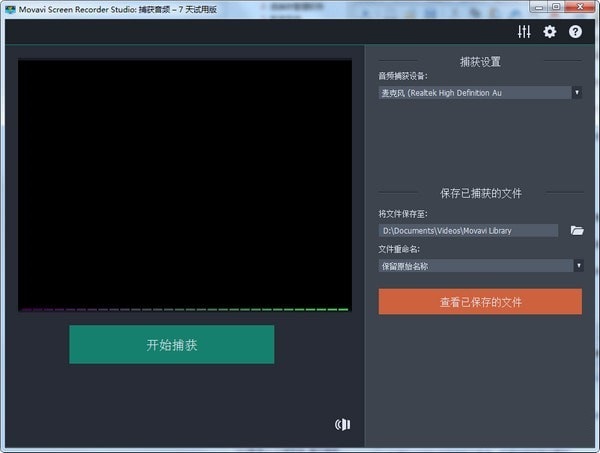Browse for save folder with folder icon
Image resolution: width=600 pixels, height=453 pixels.
pos(577,231)
